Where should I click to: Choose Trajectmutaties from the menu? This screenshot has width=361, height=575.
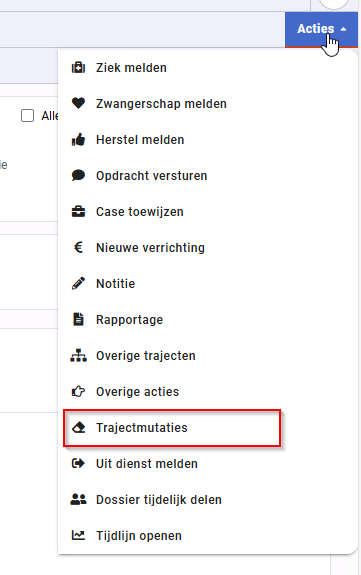(172, 428)
